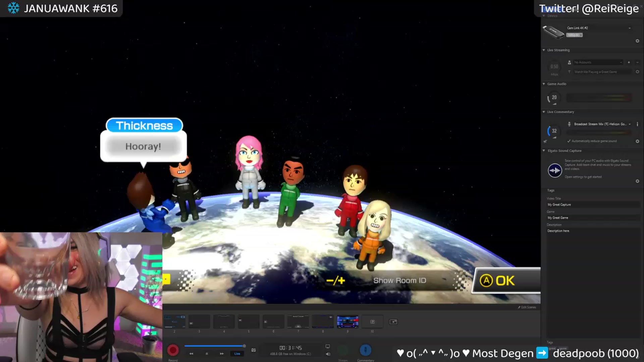Open Elgato Sound Capture settings gear

637,181
